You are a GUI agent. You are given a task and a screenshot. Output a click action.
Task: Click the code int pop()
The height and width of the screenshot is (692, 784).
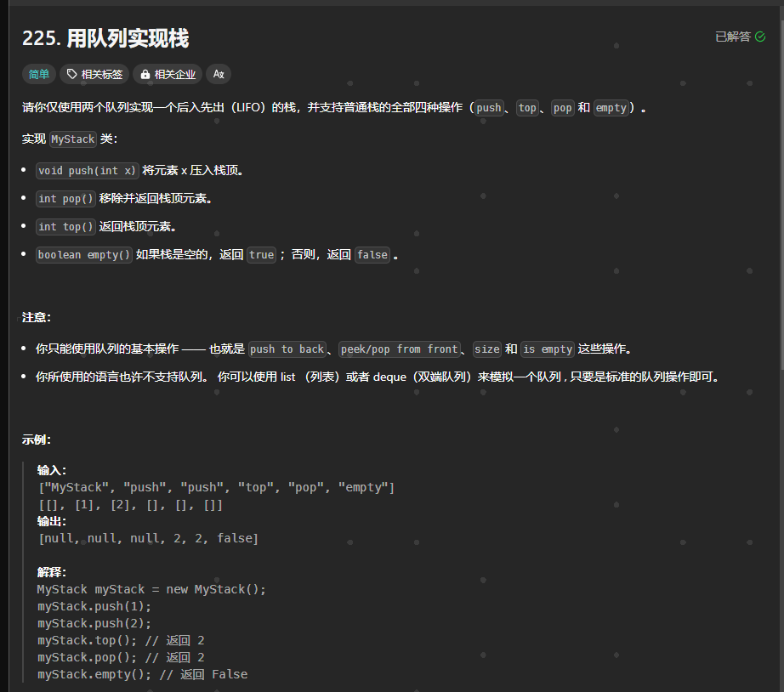pyautogui.click(x=66, y=198)
